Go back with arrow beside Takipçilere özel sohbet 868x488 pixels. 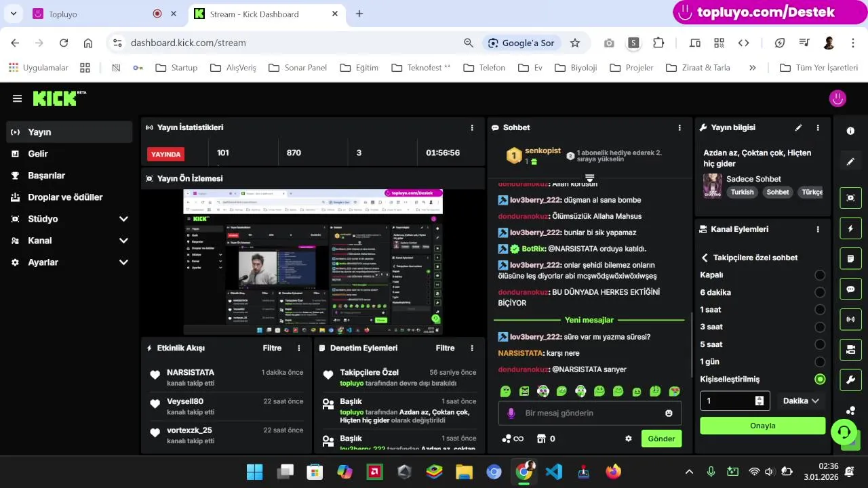pyautogui.click(x=705, y=258)
